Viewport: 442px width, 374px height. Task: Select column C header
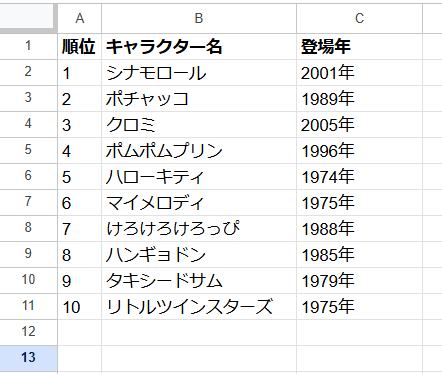(x=359, y=18)
